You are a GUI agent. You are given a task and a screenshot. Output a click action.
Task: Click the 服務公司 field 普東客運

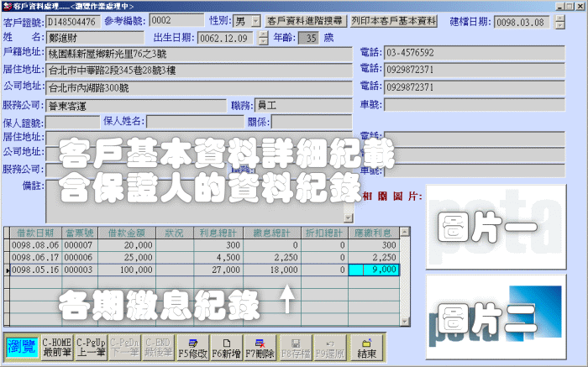click(136, 106)
